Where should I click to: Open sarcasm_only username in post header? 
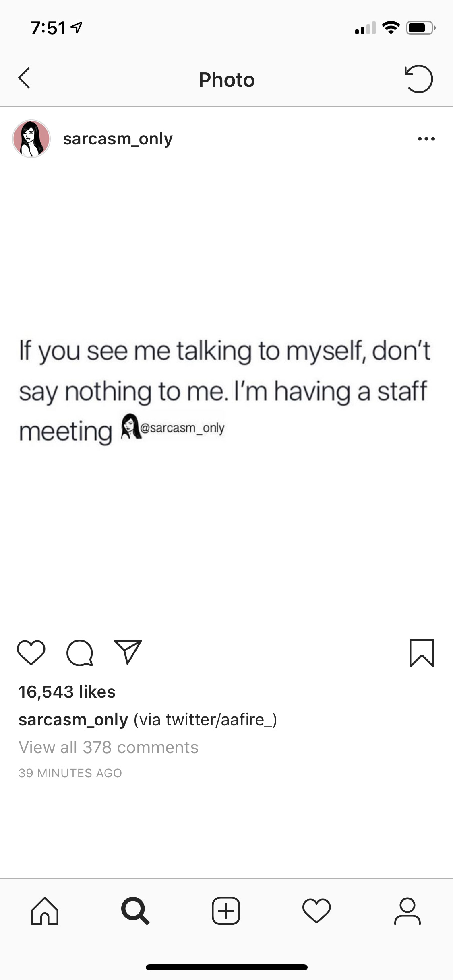click(118, 139)
